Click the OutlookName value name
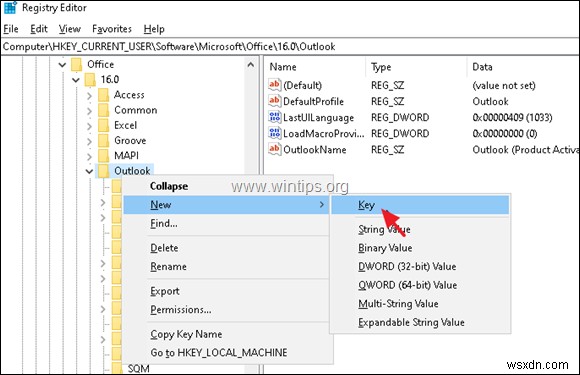The width and height of the screenshot is (580, 375). 315,150
